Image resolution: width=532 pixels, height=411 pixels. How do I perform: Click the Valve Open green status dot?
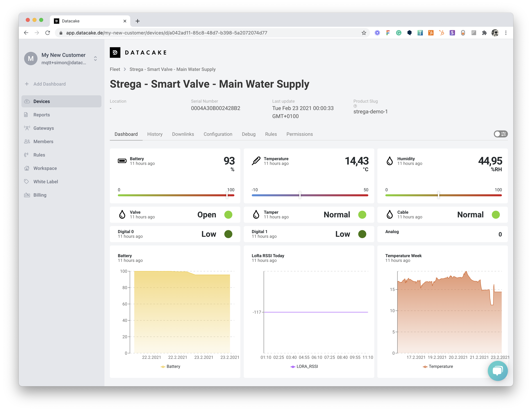(x=228, y=214)
